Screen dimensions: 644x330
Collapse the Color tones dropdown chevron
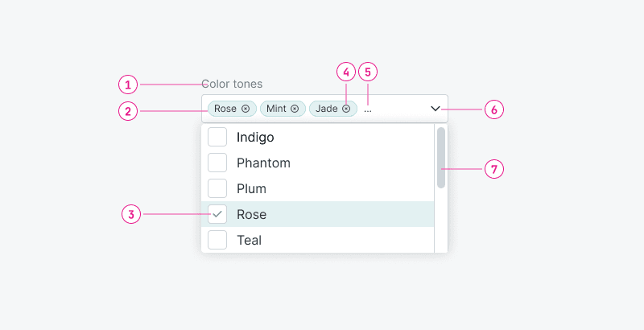pos(436,109)
